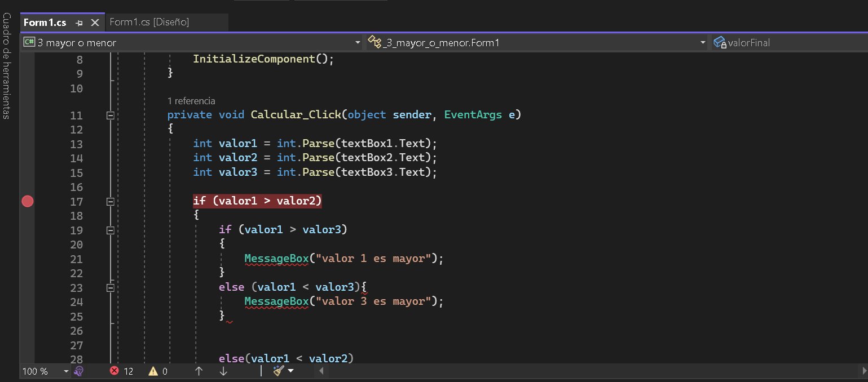Open the Cuadro de herramientas side panel
Image resolution: width=868 pixels, height=382 pixels.
(7, 66)
